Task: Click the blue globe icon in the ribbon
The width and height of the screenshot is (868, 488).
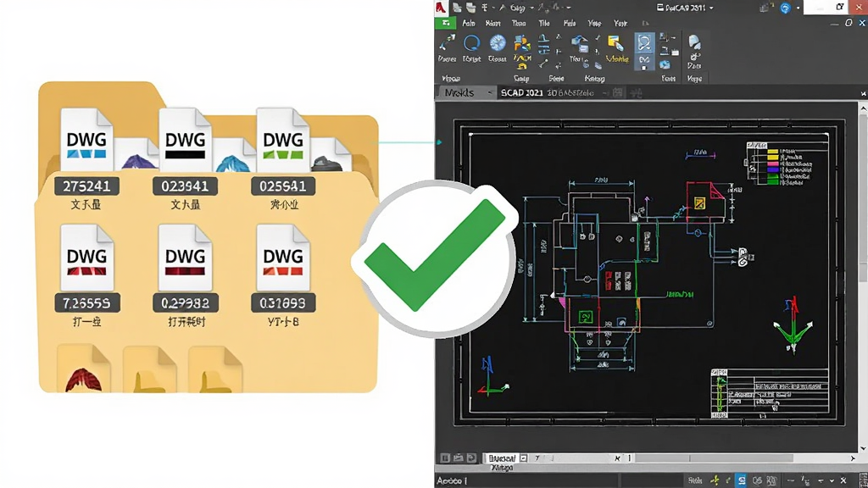Action: pos(497,43)
